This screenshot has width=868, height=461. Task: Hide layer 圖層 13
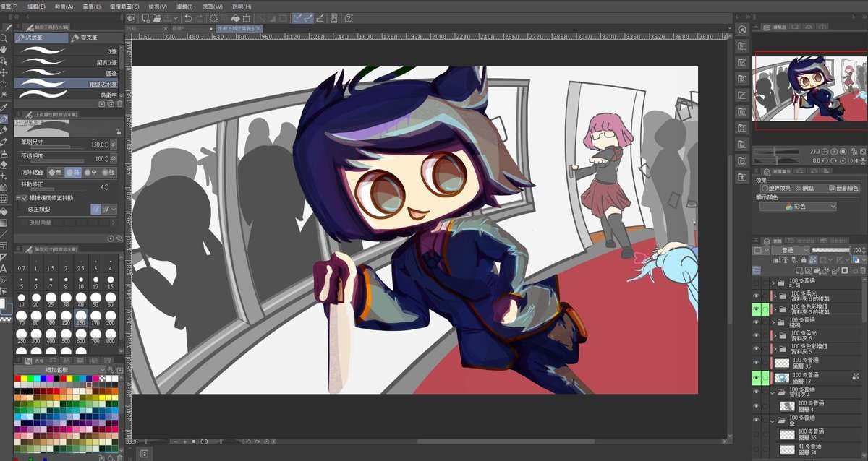(x=757, y=377)
